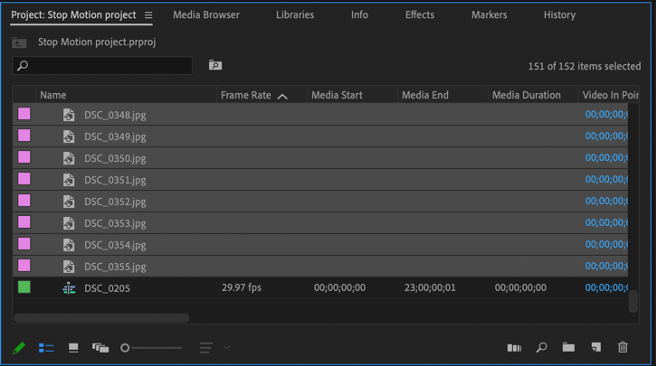Click the search field in Project panel
The image size is (656, 366).
(102, 66)
